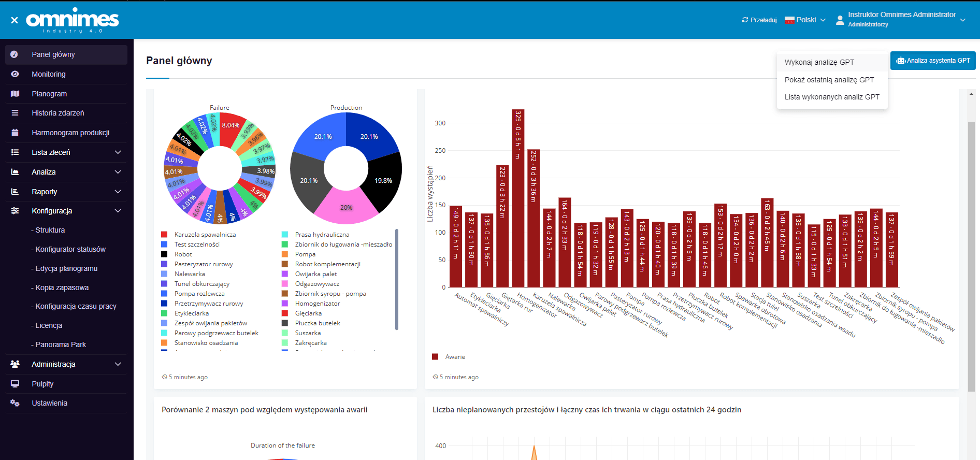Toggle Płuczka butelek legend dark swatch
Viewport: 980px width, 460px height.
click(x=285, y=323)
